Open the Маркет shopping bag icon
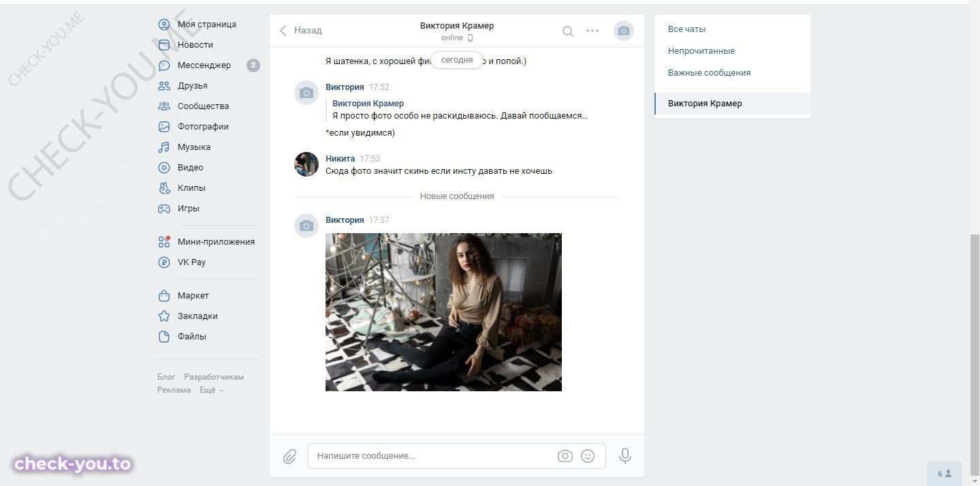This screenshot has width=980, height=486. point(163,296)
